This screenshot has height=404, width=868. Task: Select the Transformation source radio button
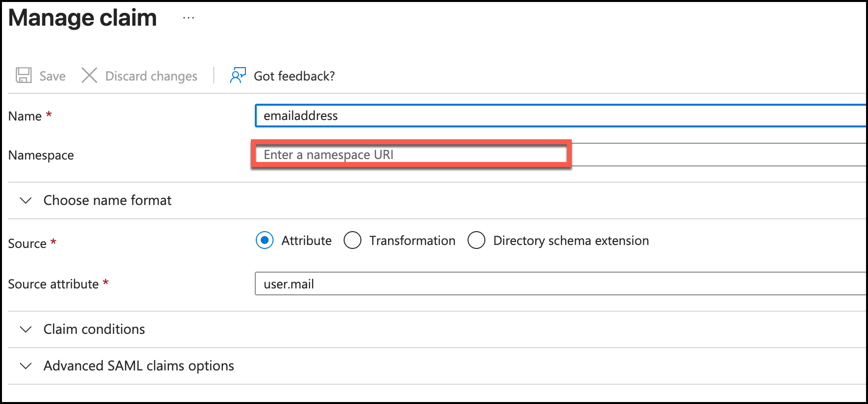tap(353, 241)
